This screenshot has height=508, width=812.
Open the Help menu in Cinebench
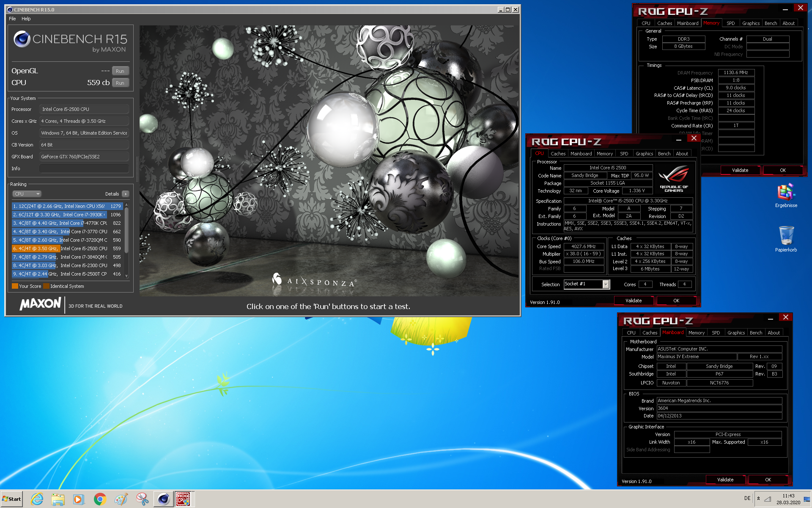26,19
